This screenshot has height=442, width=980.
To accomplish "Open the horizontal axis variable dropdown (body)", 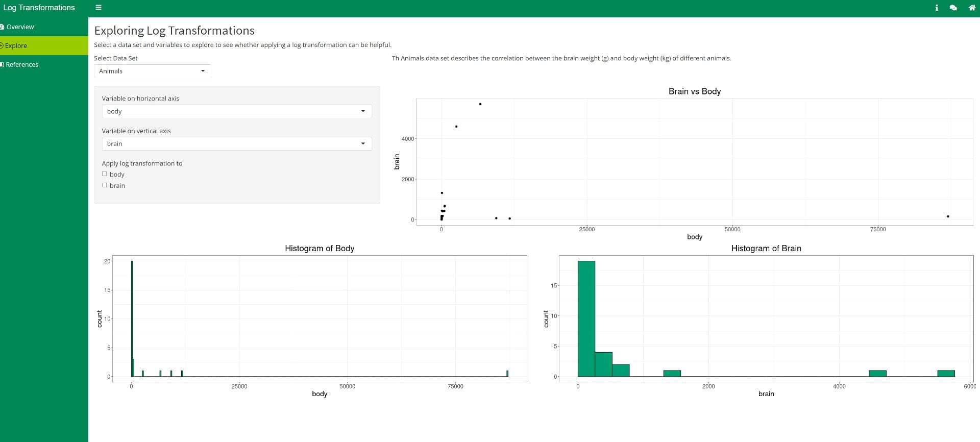I will click(x=236, y=111).
